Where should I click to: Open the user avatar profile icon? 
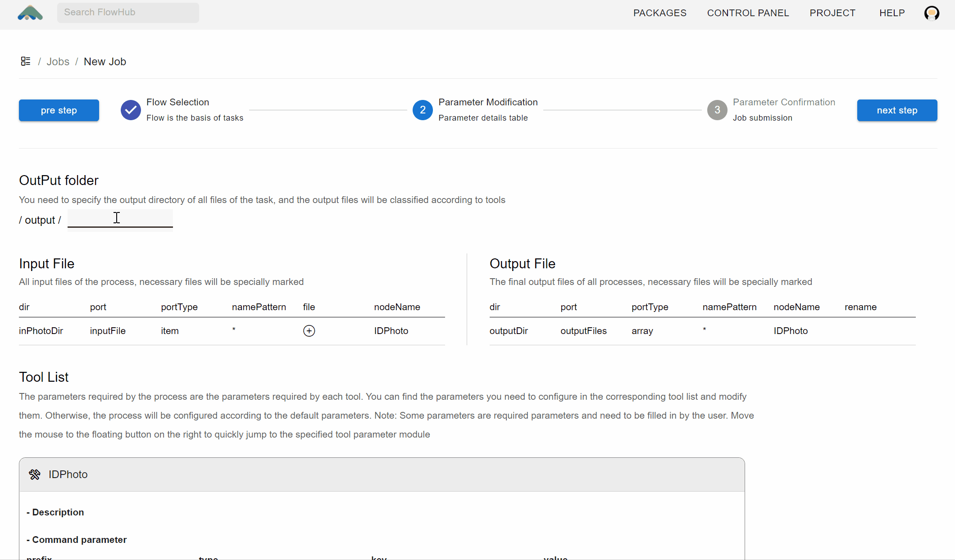[932, 13]
